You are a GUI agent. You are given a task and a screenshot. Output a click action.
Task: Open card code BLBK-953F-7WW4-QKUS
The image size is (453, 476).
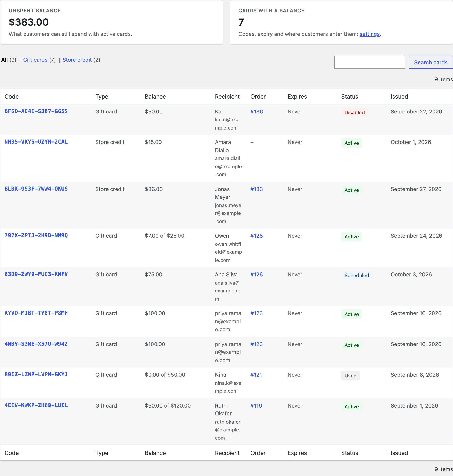pyautogui.click(x=36, y=189)
